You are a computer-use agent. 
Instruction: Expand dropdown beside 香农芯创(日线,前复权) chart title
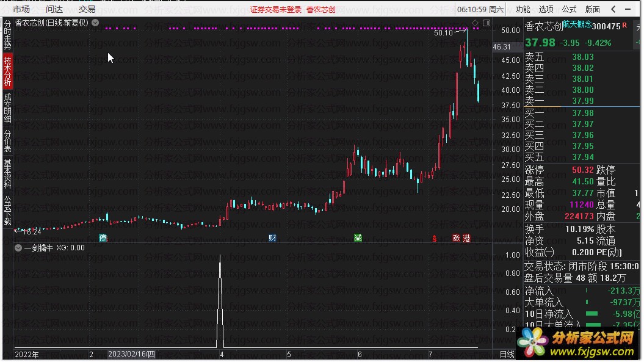pyautogui.click(x=95, y=23)
